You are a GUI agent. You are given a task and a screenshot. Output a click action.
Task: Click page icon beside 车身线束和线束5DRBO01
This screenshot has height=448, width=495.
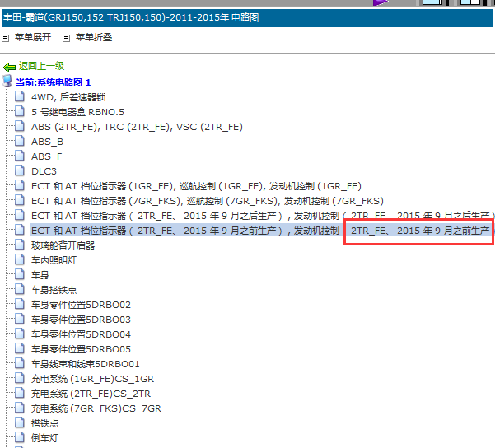[x=20, y=363]
